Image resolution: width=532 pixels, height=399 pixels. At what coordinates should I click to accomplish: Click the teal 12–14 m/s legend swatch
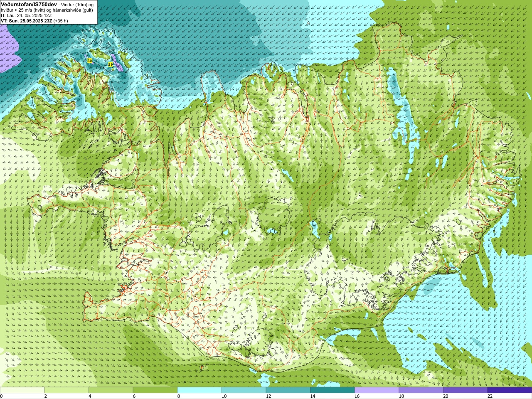[288, 390]
